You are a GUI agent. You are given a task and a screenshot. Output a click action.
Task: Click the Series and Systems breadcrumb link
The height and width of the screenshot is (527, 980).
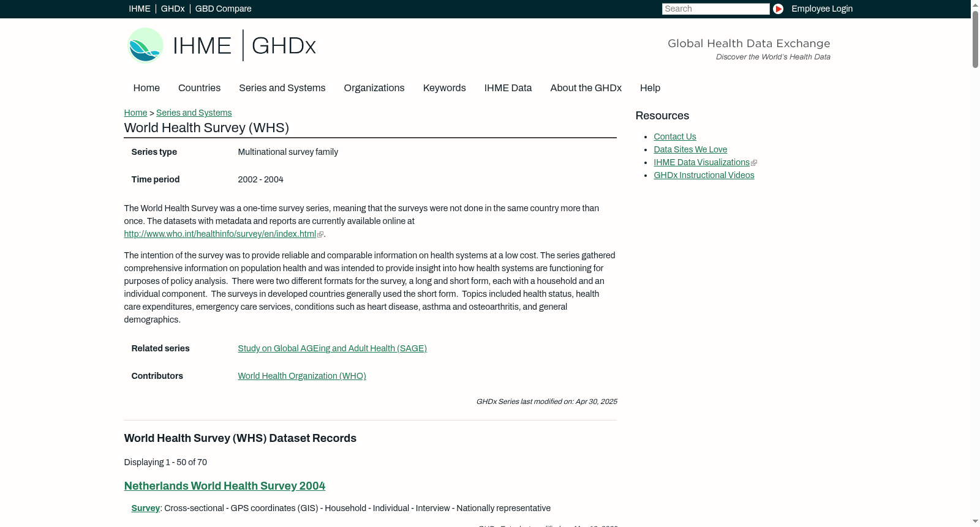[x=194, y=113]
